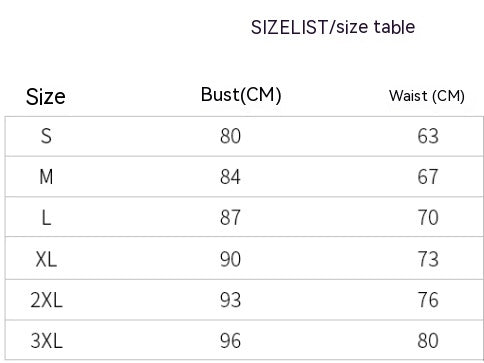Select the Size column header
Viewport: 484px width, 363px height.
click(46, 97)
